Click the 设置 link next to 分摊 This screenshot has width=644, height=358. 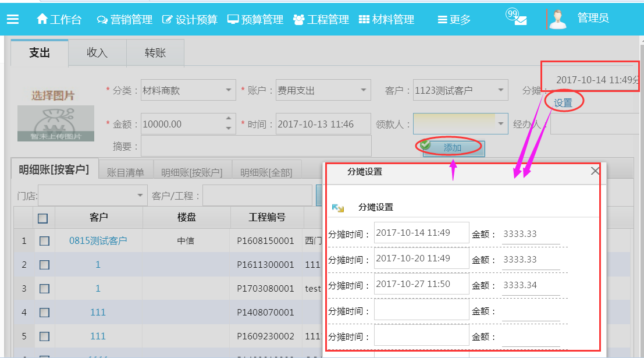click(563, 103)
